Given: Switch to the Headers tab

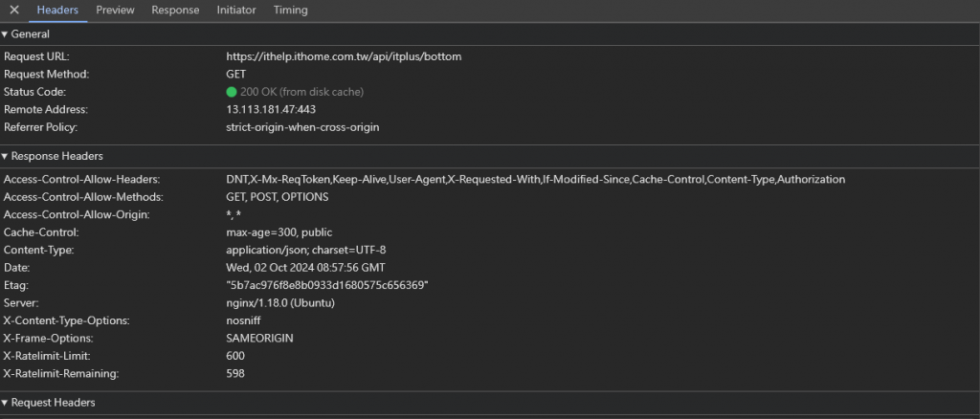Looking at the screenshot, I should (57, 11).
